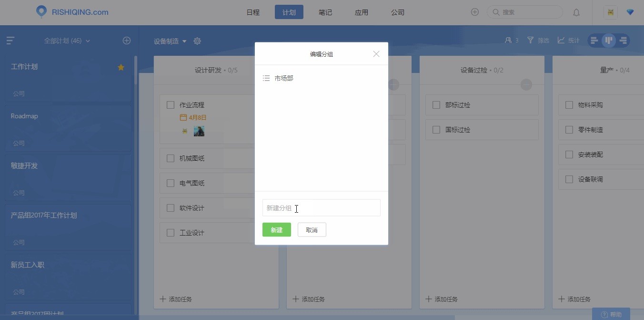644x320 pixels.
Task: Open the 筛选 filter
Action: pos(538,41)
